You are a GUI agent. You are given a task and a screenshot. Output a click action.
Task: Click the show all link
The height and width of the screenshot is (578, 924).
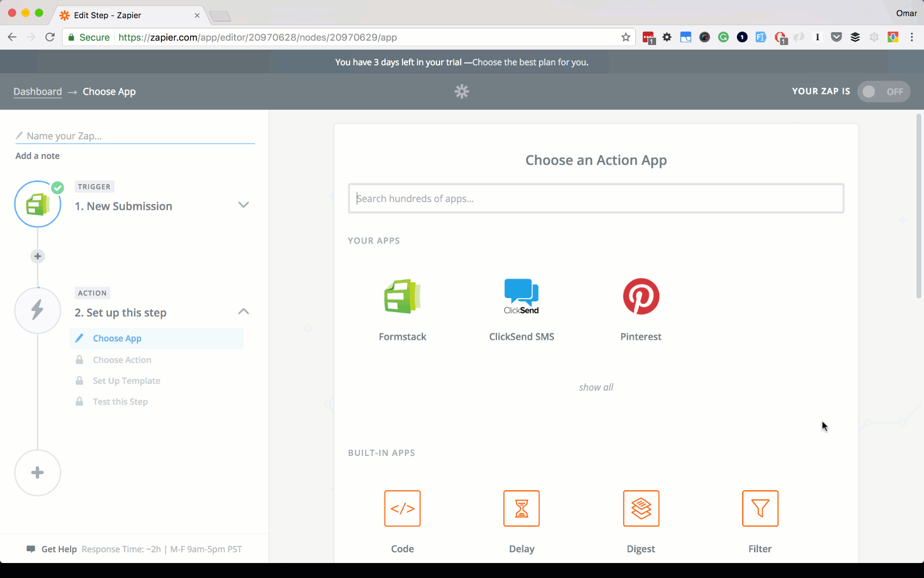[x=596, y=387]
